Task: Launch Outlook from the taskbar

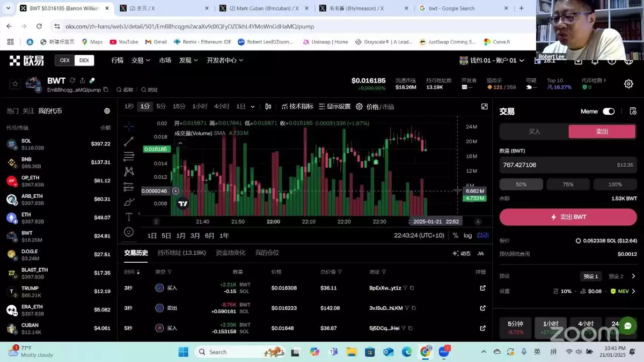Action: pyautogui.click(x=388, y=352)
